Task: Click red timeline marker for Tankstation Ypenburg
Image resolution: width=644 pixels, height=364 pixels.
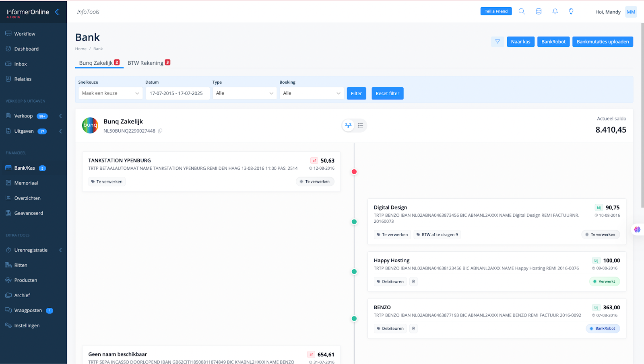Action: [x=354, y=172]
